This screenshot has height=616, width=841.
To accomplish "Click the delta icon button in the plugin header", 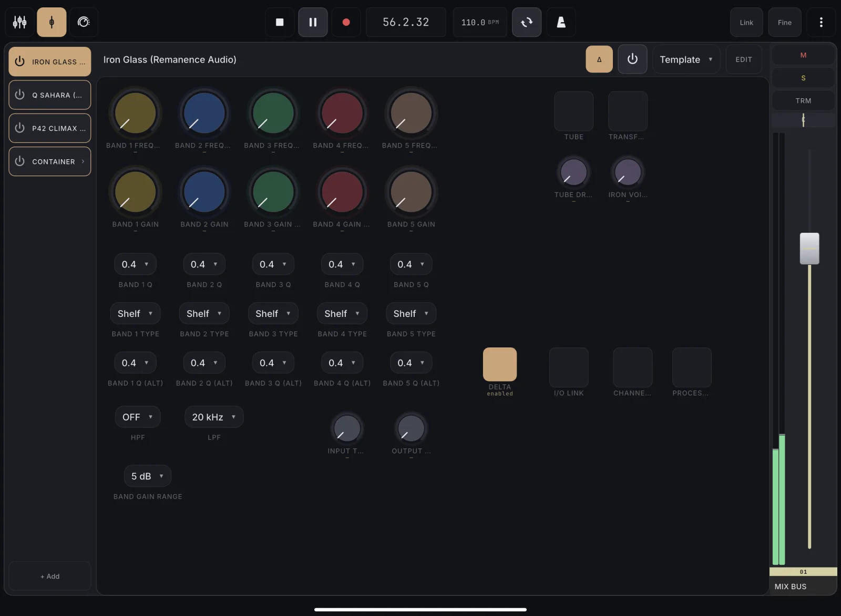I will [x=599, y=59].
